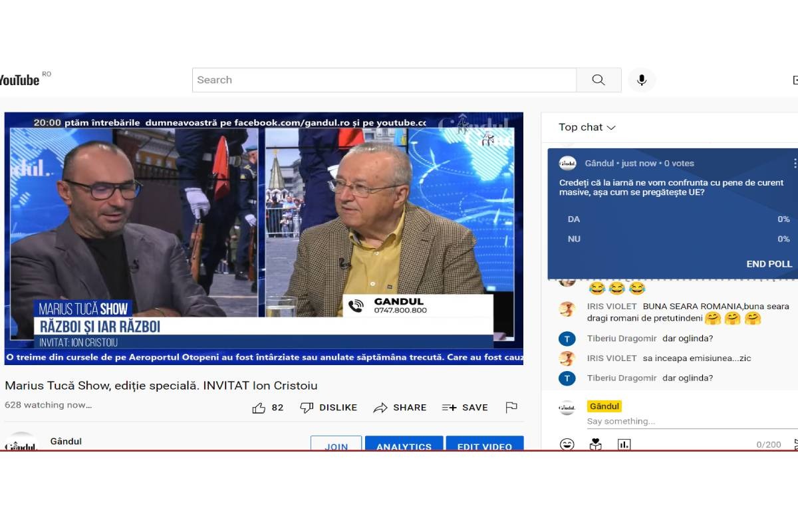Click Gândul avatar beside chat input

567,408
